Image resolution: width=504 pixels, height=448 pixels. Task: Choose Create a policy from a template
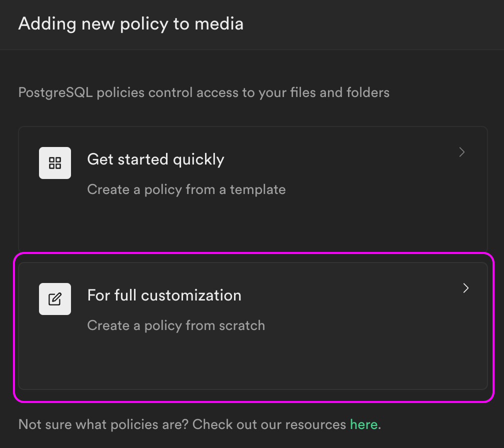(x=186, y=189)
